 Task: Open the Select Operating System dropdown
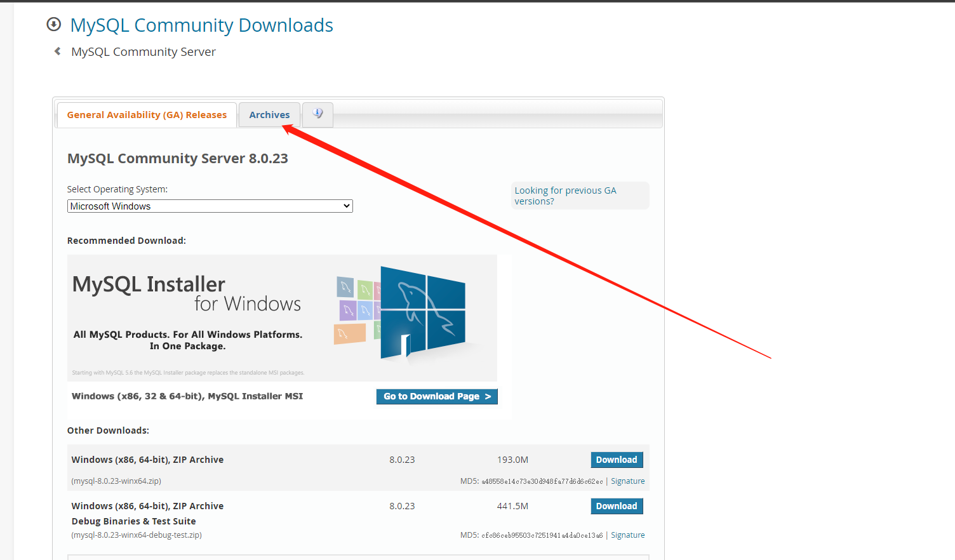click(210, 206)
